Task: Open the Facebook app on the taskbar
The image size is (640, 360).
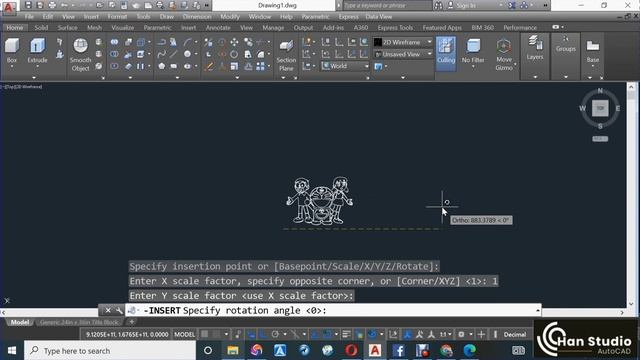Action: pos(398,350)
